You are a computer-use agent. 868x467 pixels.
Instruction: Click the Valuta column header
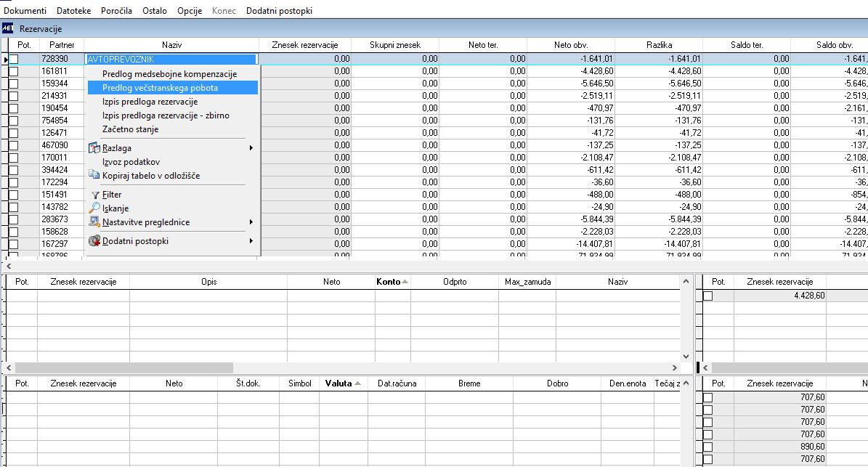(344, 383)
